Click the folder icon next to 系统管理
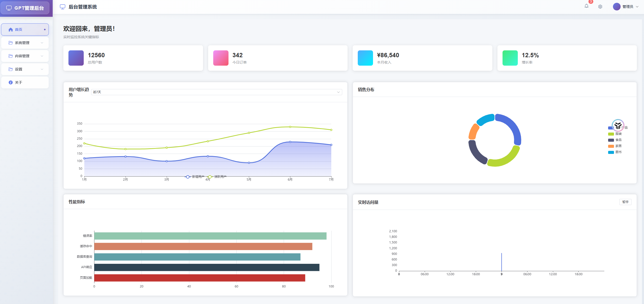 (x=10, y=42)
